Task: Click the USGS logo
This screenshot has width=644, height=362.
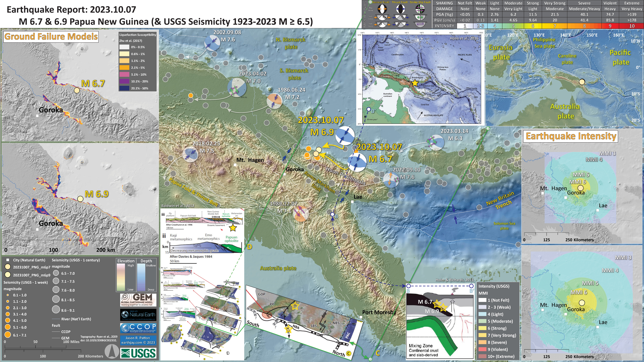Action: tap(138, 353)
